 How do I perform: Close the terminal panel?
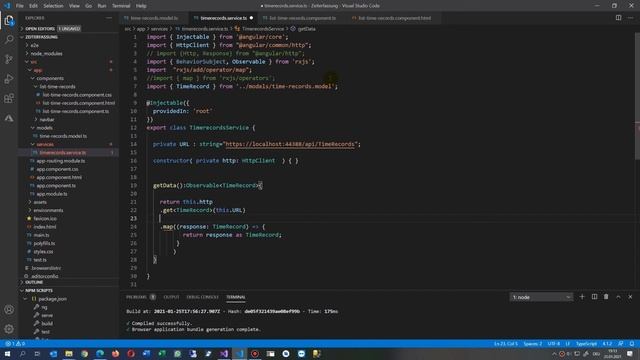(x=630, y=297)
